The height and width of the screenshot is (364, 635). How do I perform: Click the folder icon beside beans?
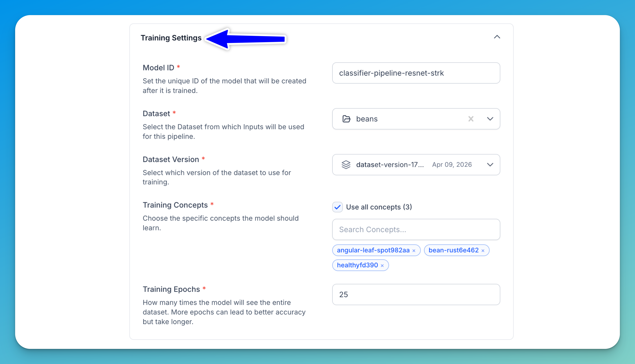click(x=346, y=119)
